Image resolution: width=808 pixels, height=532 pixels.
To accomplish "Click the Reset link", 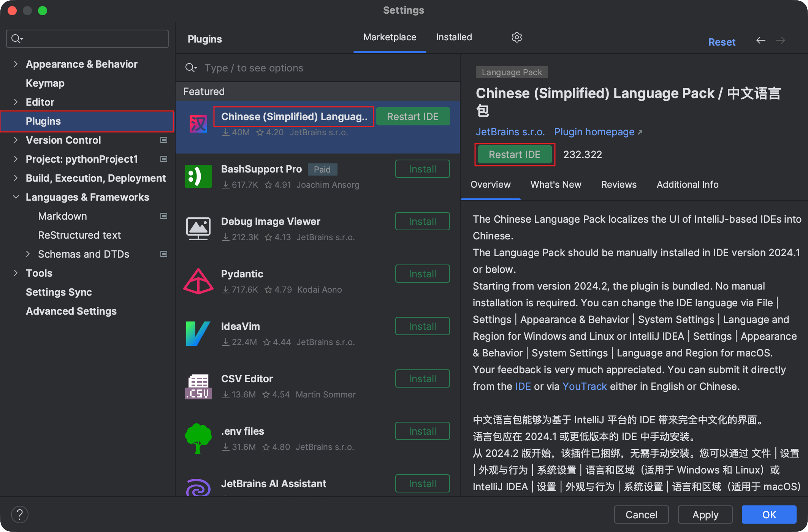I will point(721,42).
